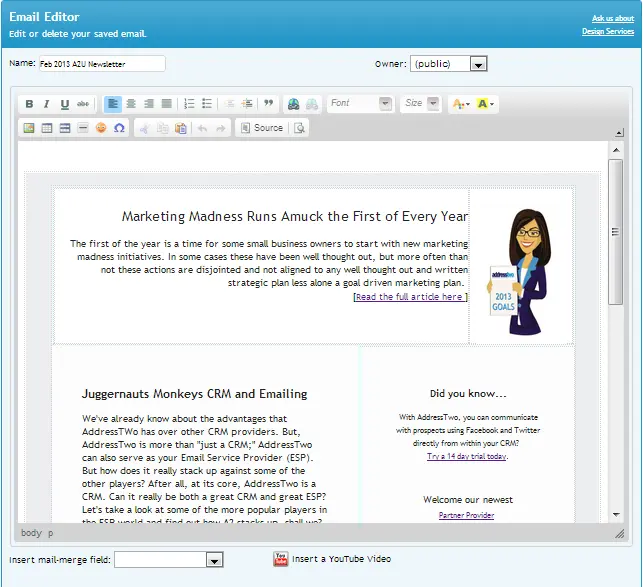Toggle bold formatting in the editor toolbar
The image size is (643, 587).
[x=29, y=104]
